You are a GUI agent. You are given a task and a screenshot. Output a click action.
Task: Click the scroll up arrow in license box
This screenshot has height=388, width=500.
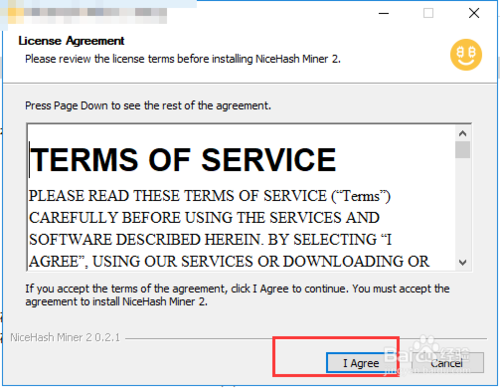[x=462, y=134]
